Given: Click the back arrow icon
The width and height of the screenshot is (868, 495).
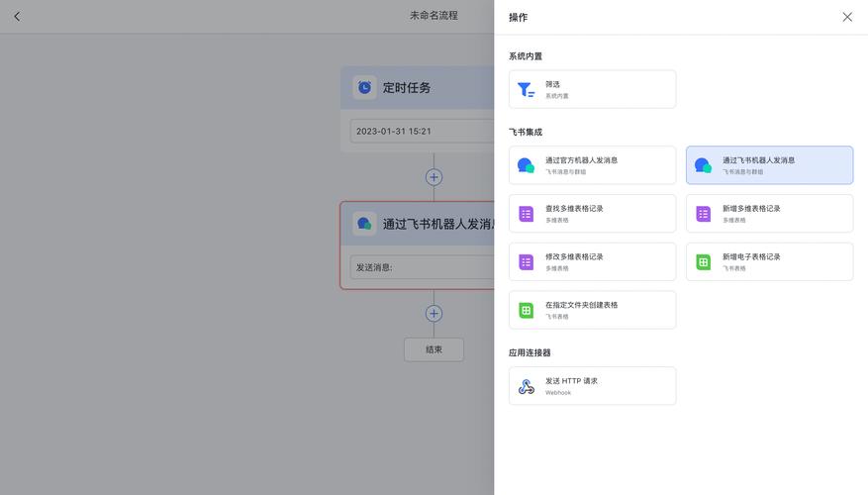Looking at the screenshot, I should pos(17,17).
